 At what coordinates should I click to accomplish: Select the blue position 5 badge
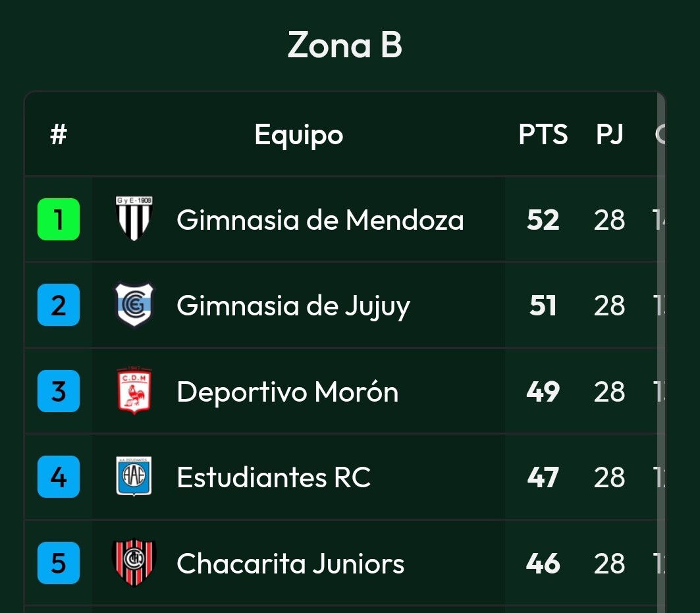(x=59, y=563)
